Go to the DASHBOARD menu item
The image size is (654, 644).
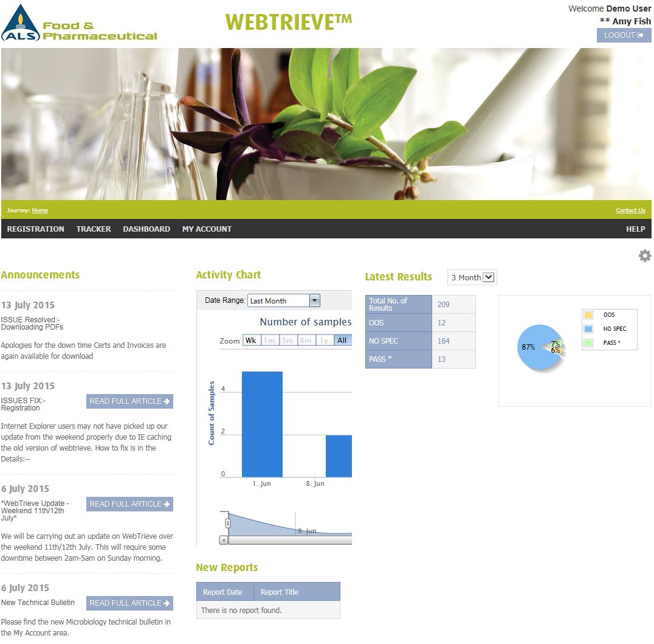tap(146, 229)
